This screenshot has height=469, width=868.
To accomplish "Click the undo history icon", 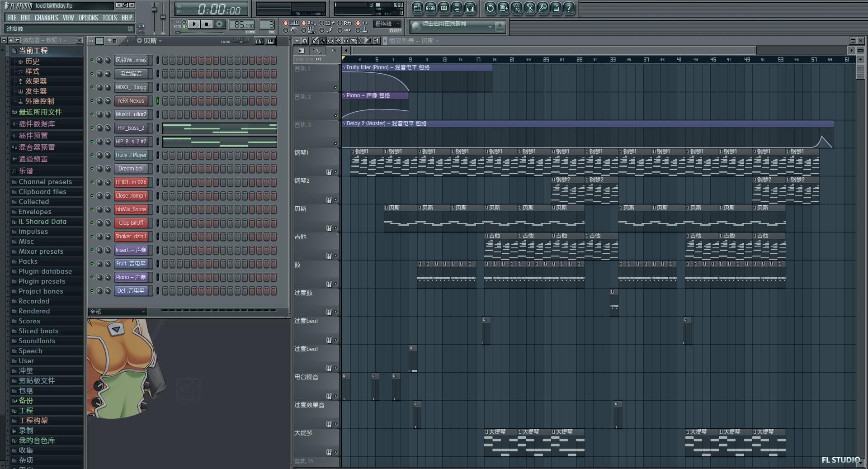I will [490, 8].
